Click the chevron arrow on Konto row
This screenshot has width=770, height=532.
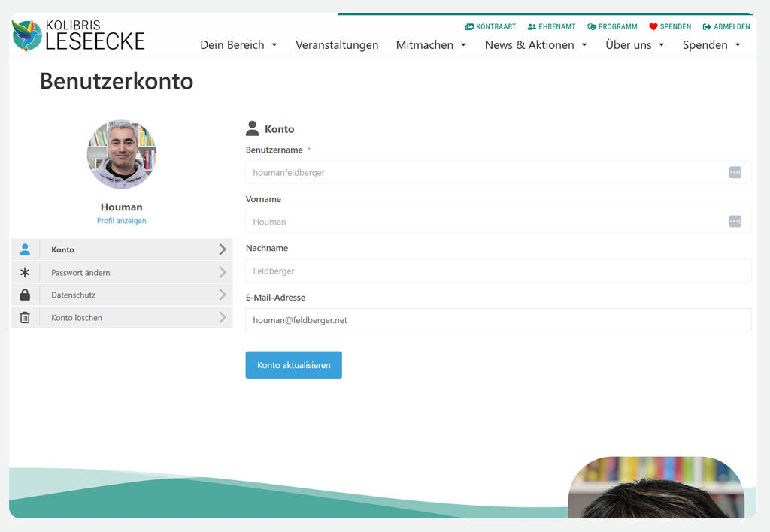pos(223,249)
